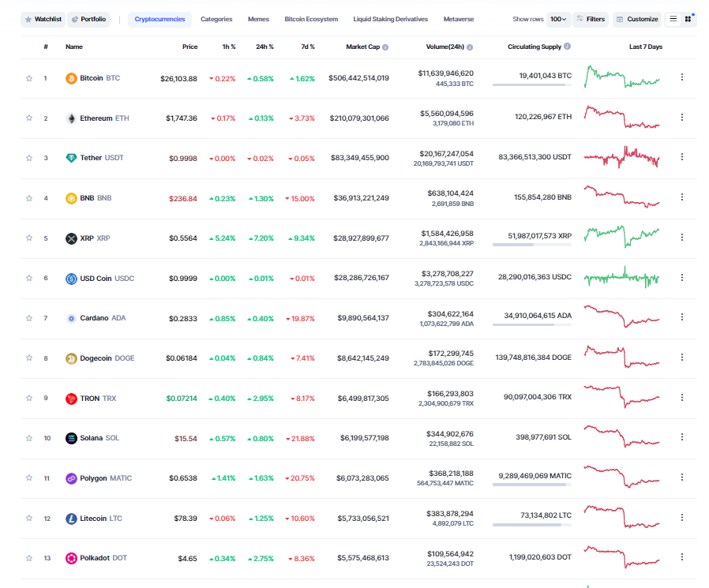Click Litecoin circulating supply progress bar
Image resolution: width=709 pixels, height=588 pixels.
click(x=532, y=525)
